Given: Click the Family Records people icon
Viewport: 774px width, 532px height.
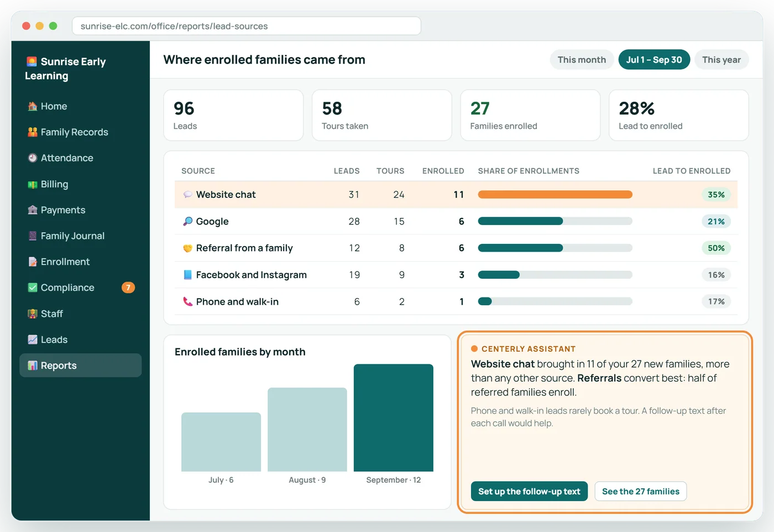Looking at the screenshot, I should point(33,132).
